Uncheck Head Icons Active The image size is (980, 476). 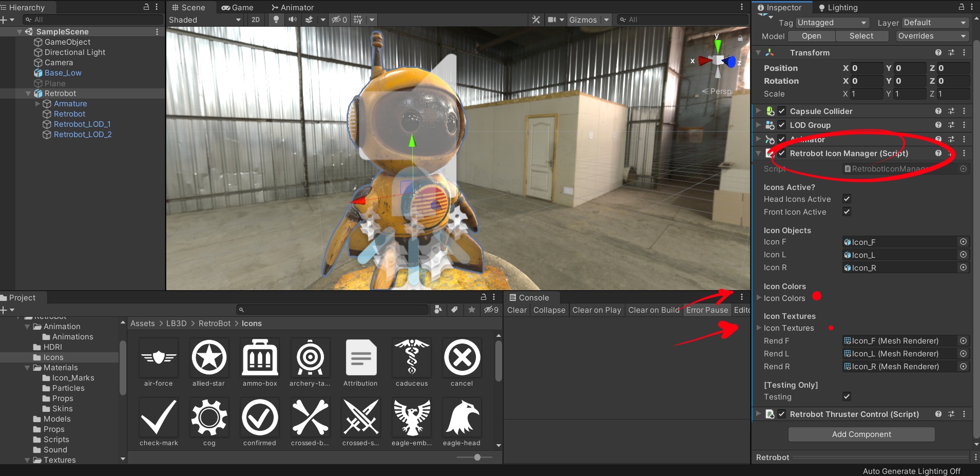[x=846, y=199]
